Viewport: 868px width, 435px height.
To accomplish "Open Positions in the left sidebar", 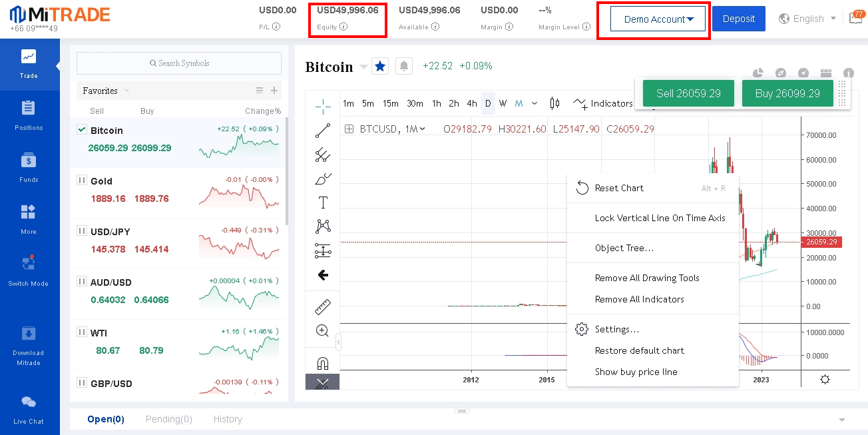I will pyautogui.click(x=29, y=115).
